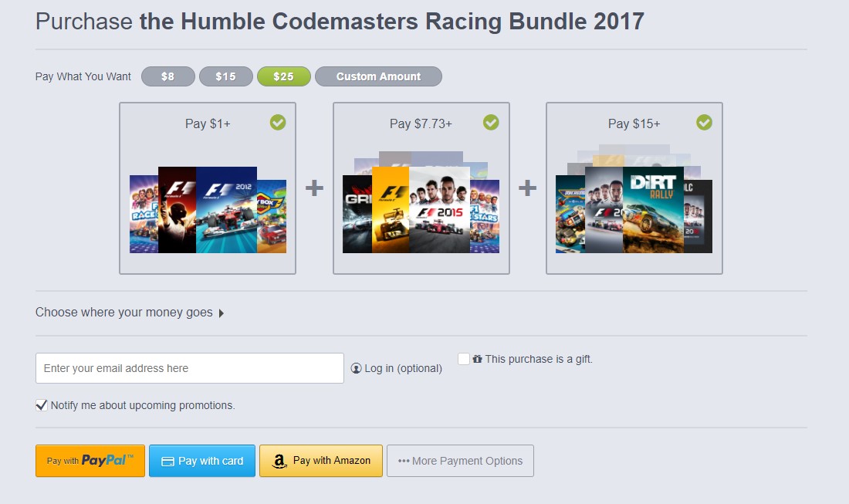Viewport: 849px width, 504px height.
Task: Open the DiRT Rally game cover thumbnail
Action: pos(653,210)
